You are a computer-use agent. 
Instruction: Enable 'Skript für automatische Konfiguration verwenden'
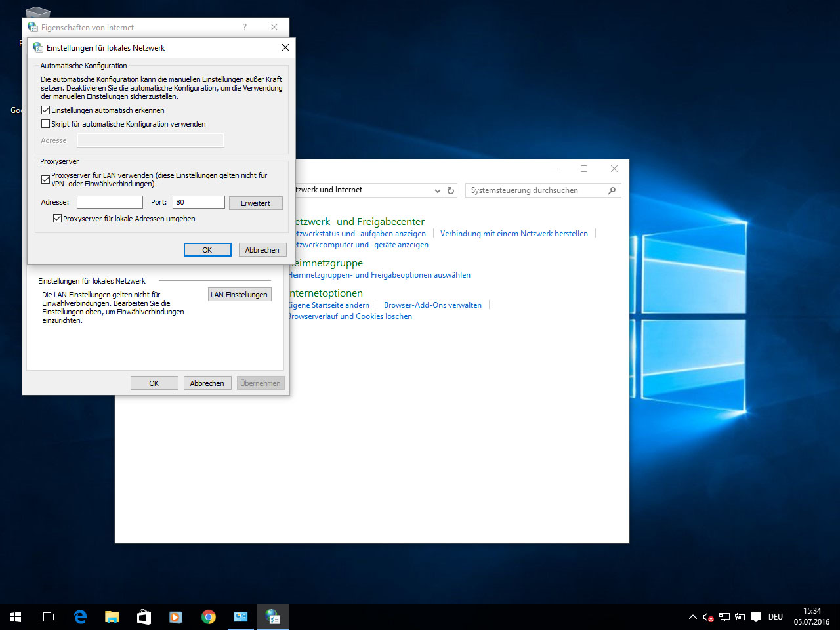(x=45, y=124)
